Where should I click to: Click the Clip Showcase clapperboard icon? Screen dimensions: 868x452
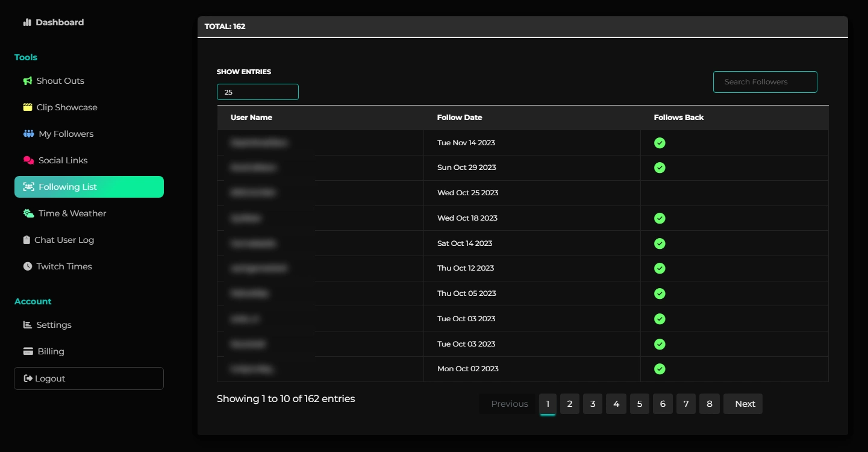(28, 107)
